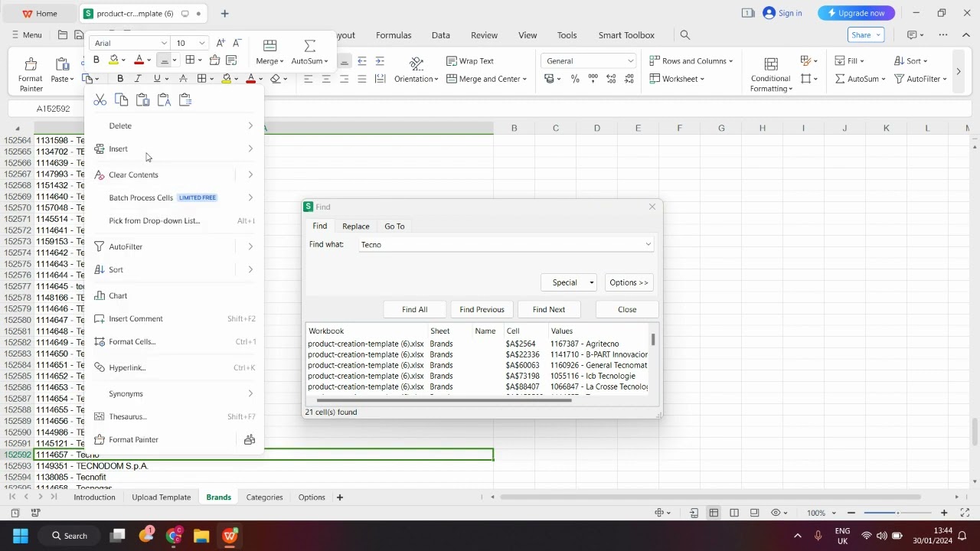
Task: Open search magnifier in menu bar
Action: [685, 35]
